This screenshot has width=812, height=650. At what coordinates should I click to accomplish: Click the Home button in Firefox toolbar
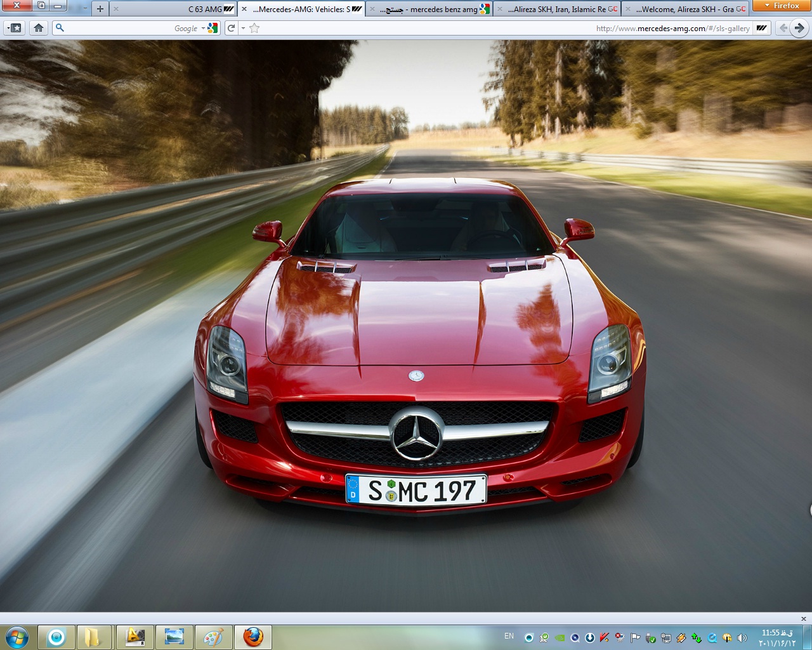[39, 28]
